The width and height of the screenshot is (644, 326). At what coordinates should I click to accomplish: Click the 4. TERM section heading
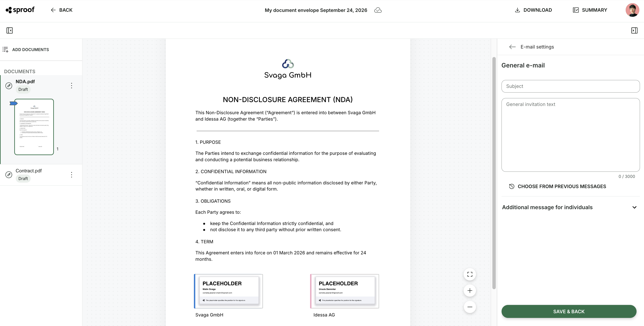coord(204,242)
